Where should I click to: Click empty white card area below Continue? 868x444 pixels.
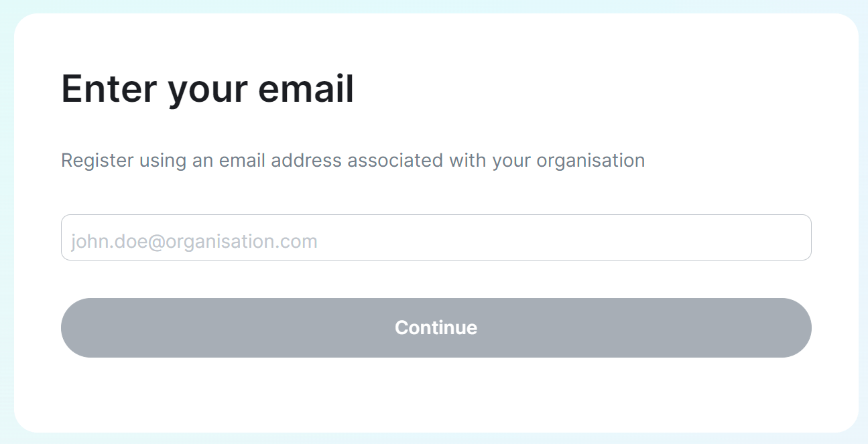click(436, 395)
